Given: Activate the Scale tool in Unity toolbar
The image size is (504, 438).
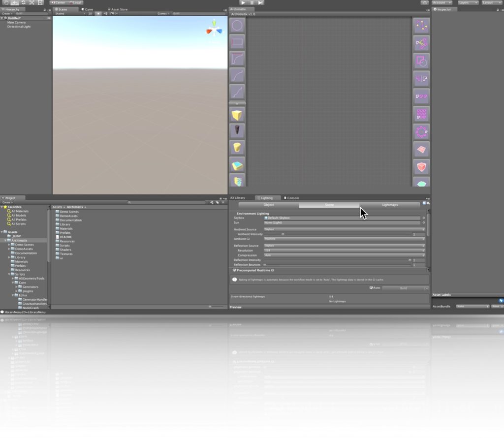Looking at the screenshot, I should coord(32,2).
